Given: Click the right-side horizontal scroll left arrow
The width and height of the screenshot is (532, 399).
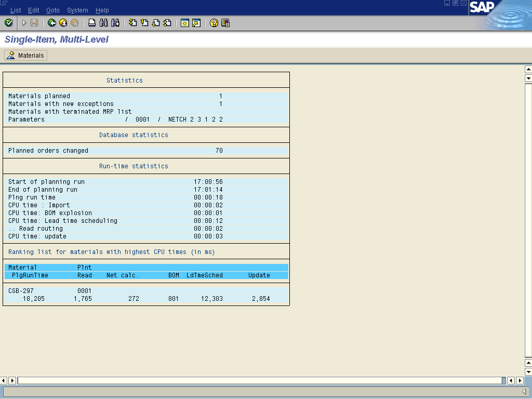Looking at the screenshot, I should coord(511,380).
